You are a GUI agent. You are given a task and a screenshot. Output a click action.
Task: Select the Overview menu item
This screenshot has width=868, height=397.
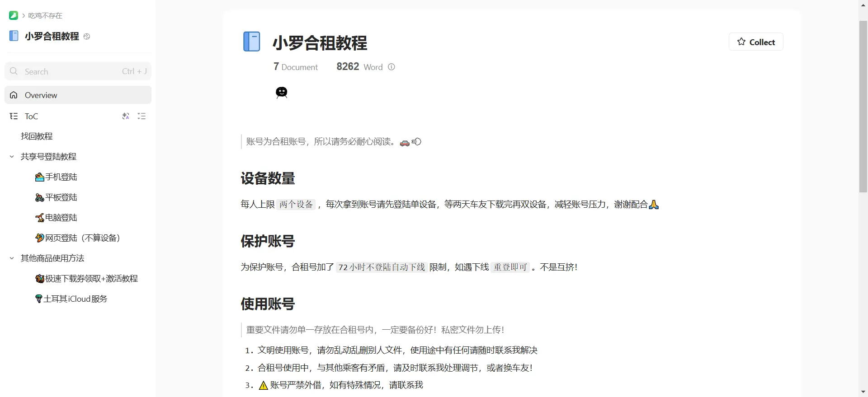tap(78, 95)
